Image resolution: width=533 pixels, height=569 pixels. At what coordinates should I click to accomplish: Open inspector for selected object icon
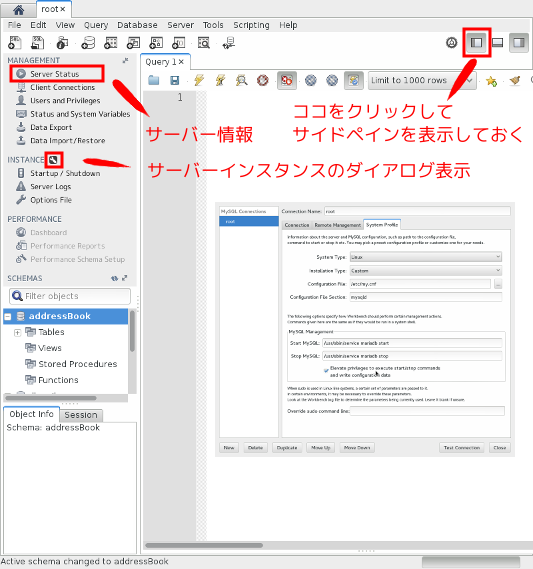(x=62, y=43)
